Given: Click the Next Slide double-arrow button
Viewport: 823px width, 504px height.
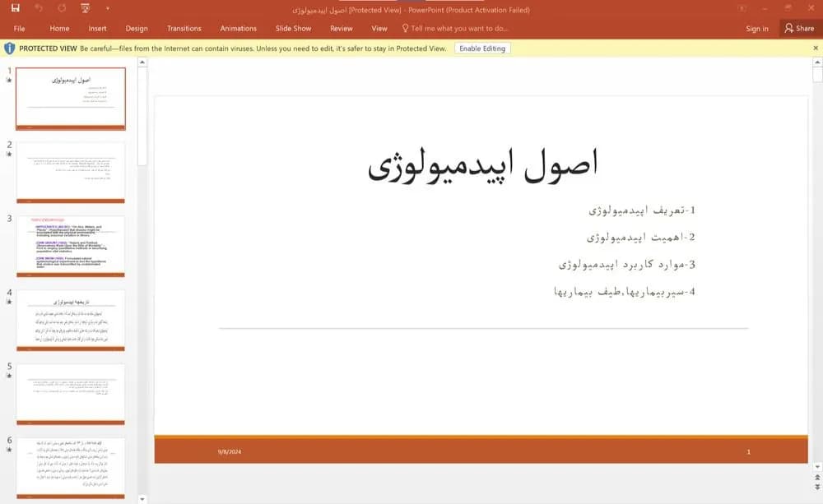Looking at the screenshot, I should pyautogui.click(x=817, y=488).
